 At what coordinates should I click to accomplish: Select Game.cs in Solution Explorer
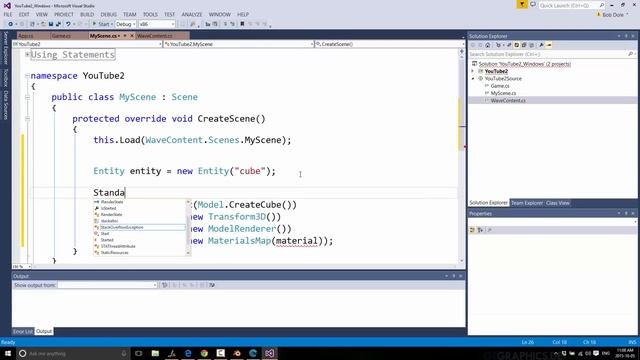500,86
